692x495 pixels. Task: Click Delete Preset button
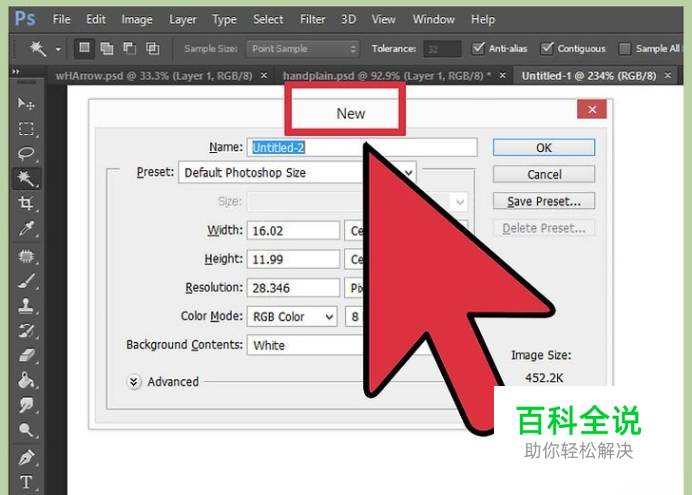point(544,228)
